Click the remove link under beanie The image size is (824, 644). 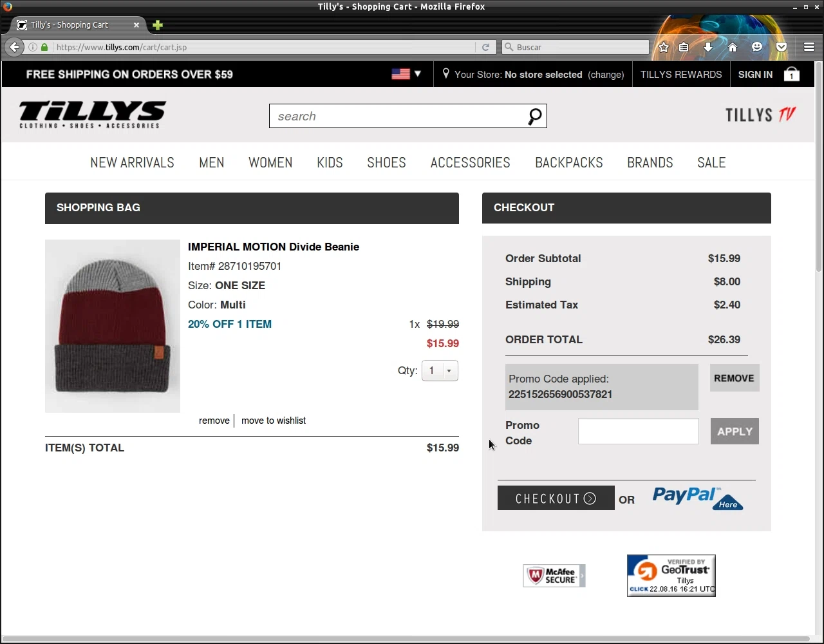click(x=214, y=421)
